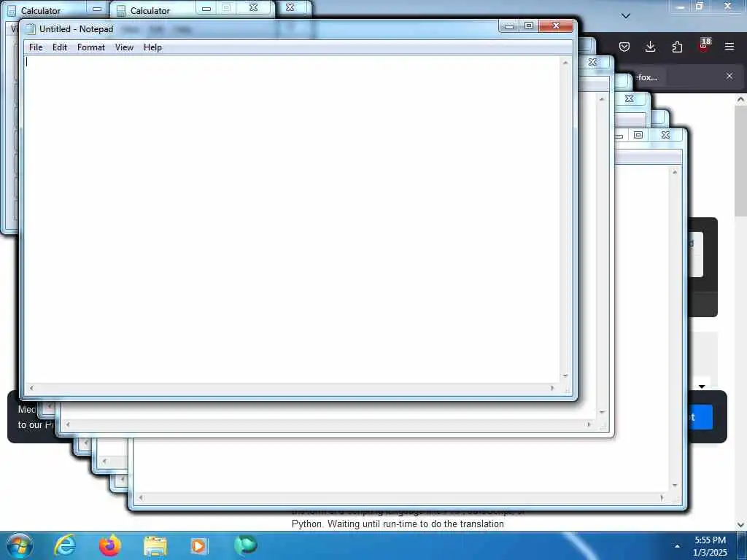Screen dimensions: 747x560
Task: Open the Firefox hamburger application menu
Action: pyautogui.click(x=729, y=47)
